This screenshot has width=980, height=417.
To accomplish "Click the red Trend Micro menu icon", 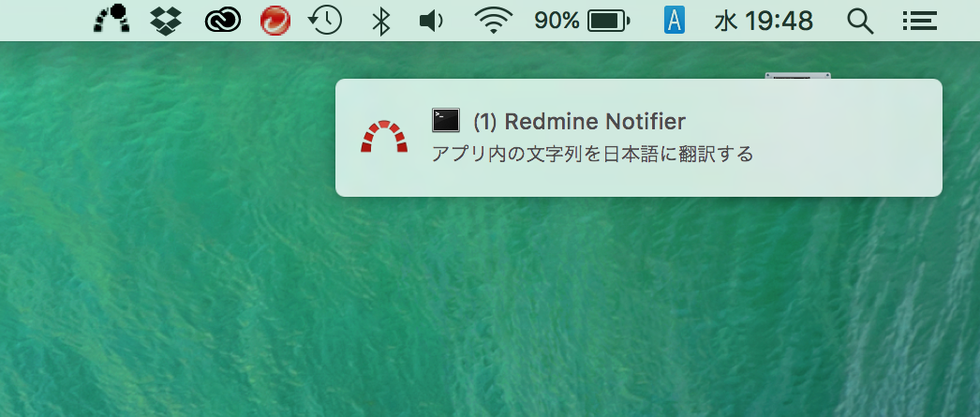I will [x=275, y=21].
